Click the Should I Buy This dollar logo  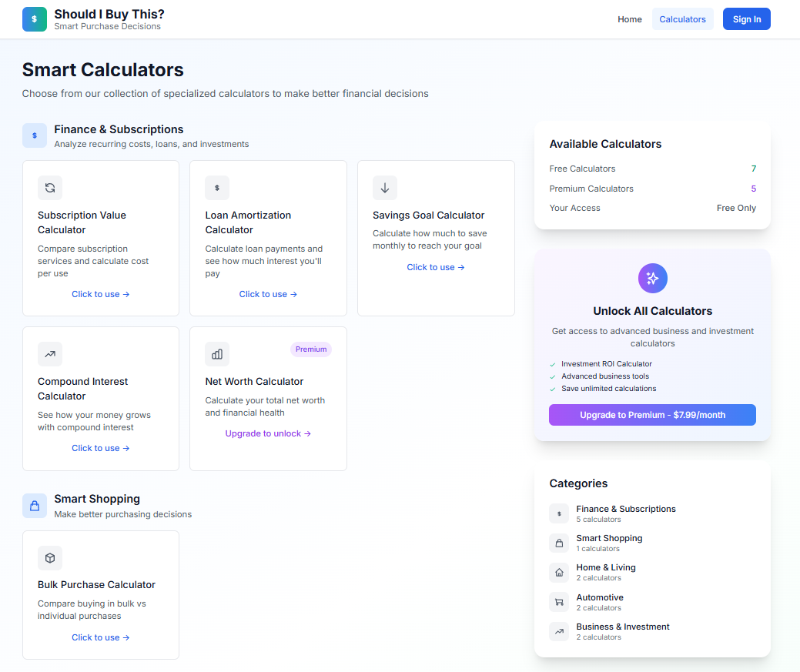coord(34,19)
